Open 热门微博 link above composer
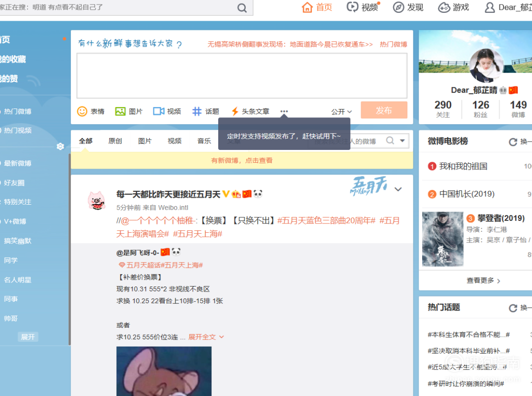 coord(393,44)
